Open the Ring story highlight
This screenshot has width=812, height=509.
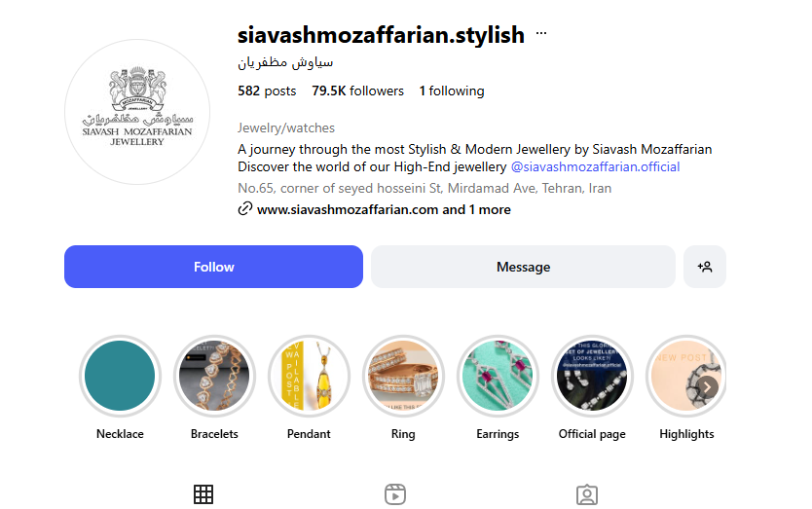tap(403, 376)
